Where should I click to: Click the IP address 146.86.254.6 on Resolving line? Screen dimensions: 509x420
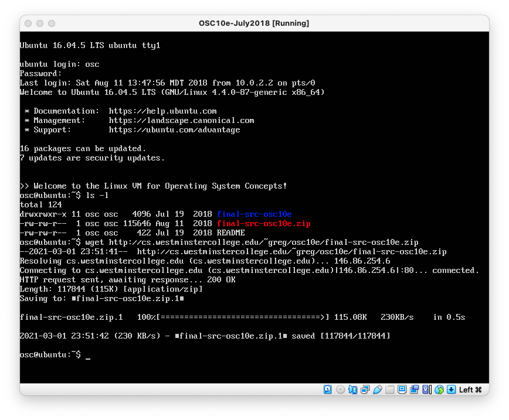(362, 261)
